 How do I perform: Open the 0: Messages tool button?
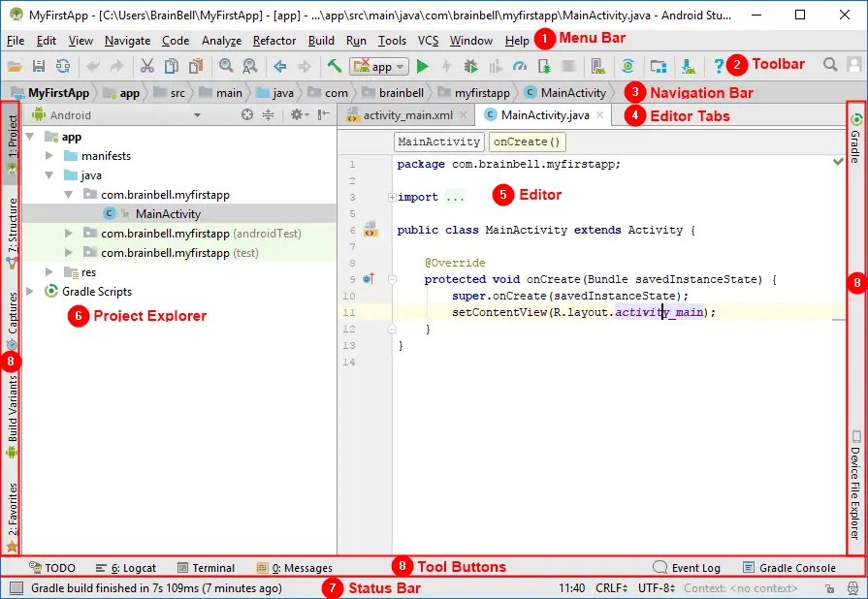(x=295, y=568)
